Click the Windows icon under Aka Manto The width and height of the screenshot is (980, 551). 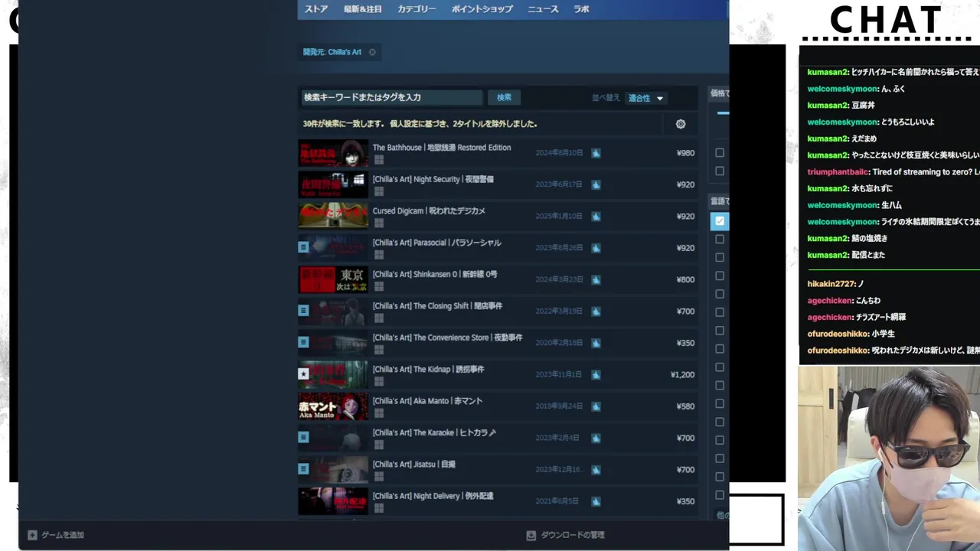[378, 413]
